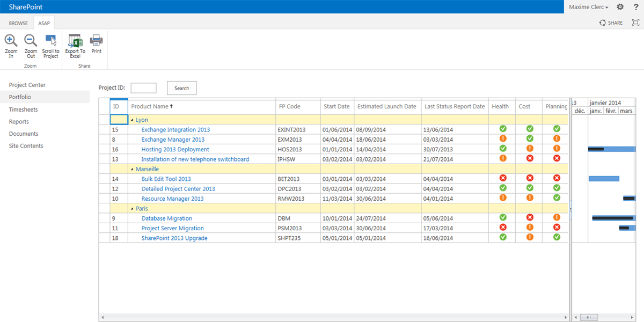Click the Gantt chart horizontal scrollbar thumb
The image size is (644, 322).
coord(591,317)
